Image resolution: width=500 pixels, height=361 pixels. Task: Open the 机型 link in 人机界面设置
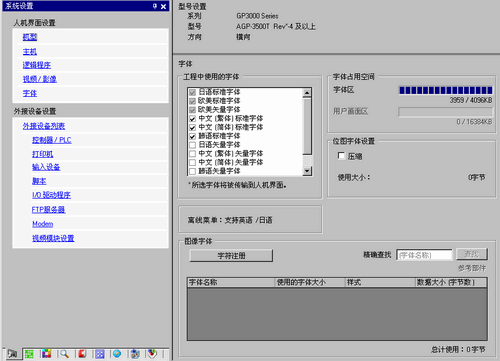tap(30, 37)
